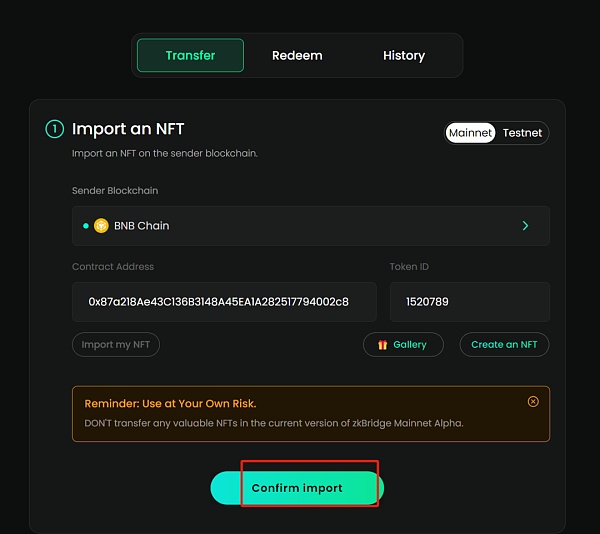Focus the Contract Address input field

click(x=224, y=302)
